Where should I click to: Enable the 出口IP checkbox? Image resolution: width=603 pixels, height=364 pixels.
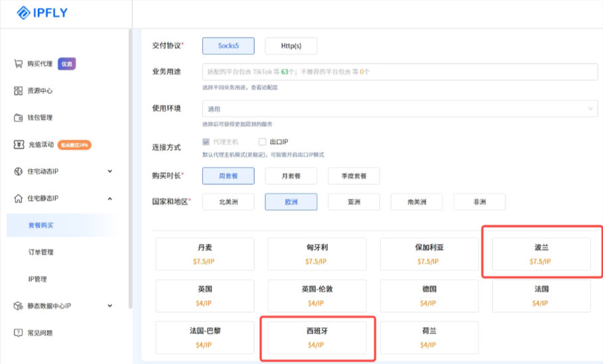click(262, 142)
